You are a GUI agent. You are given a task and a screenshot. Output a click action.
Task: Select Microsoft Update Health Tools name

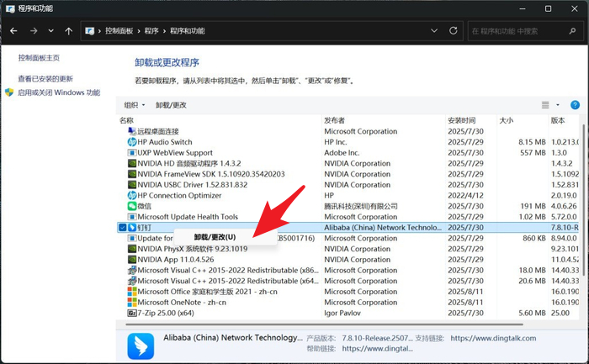(188, 217)
